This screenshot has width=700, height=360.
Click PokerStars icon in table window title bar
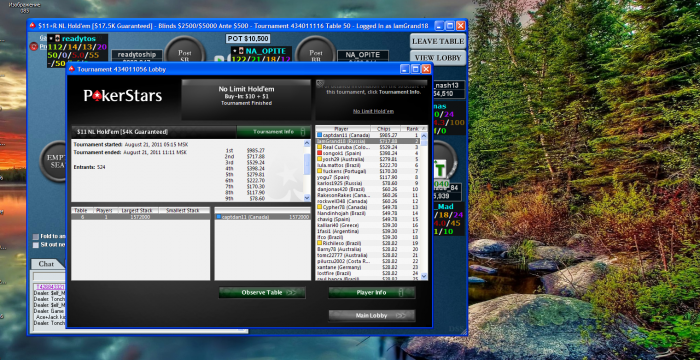point(32,26)
